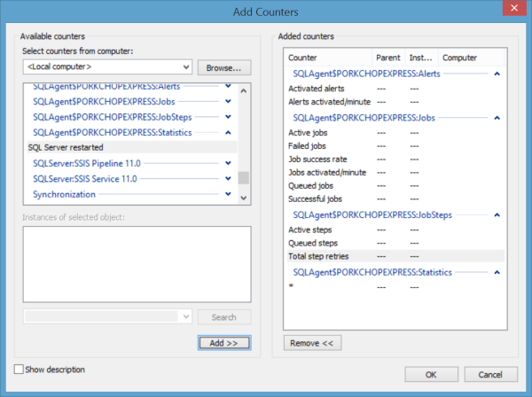Collapse Jobs group in added counters
Viewport: 532px width, 397px height.
coord(497,118)
